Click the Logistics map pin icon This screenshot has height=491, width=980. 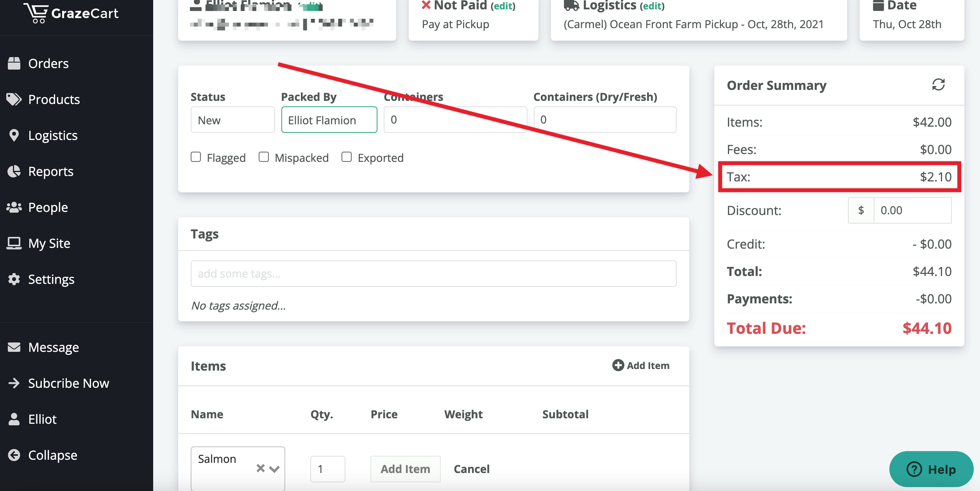(x=14, y=135)
